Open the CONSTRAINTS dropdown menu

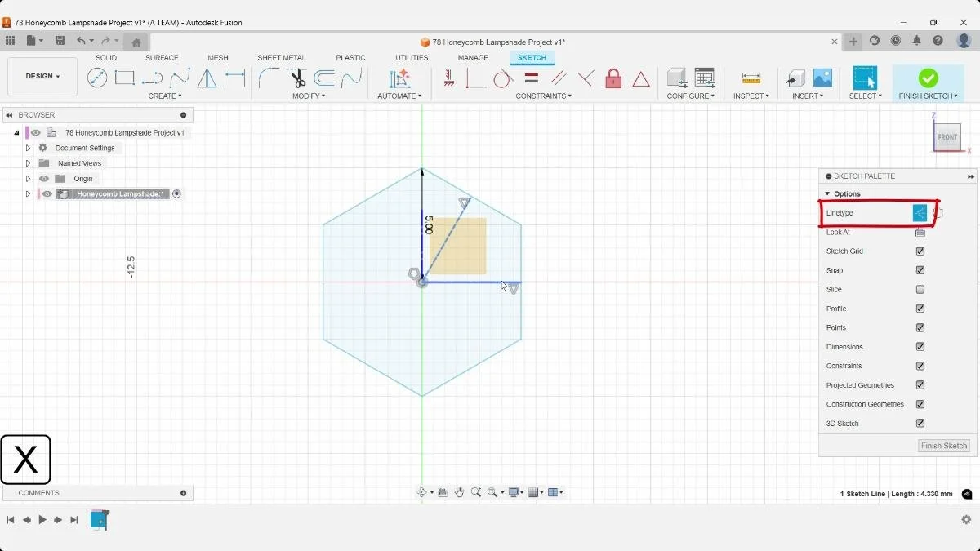point(544,96)
